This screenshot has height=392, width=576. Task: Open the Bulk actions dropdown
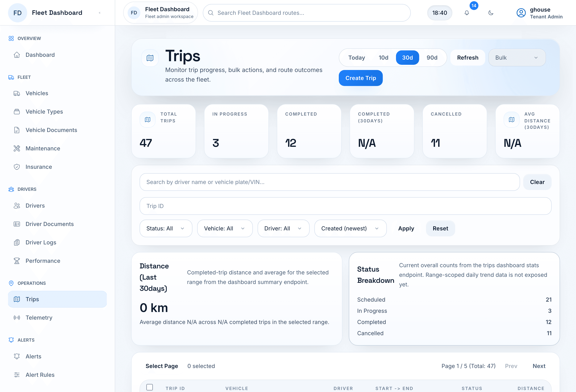pos(517,58)
